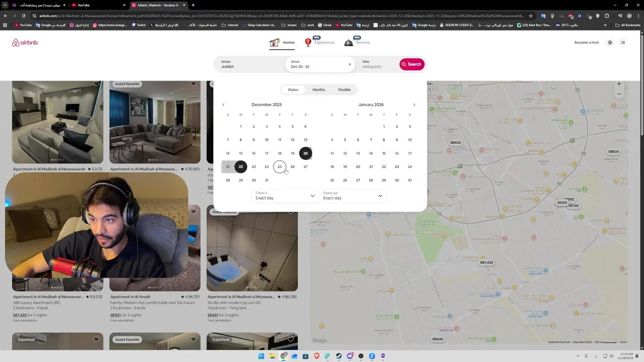Zoom in on the map

(619, 84)
